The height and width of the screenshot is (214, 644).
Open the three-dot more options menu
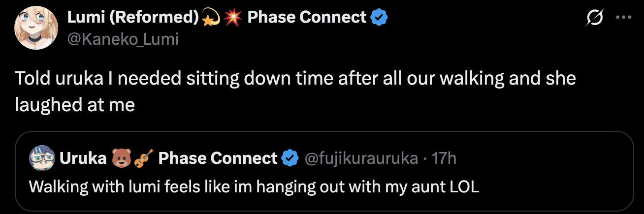point(623,18)
